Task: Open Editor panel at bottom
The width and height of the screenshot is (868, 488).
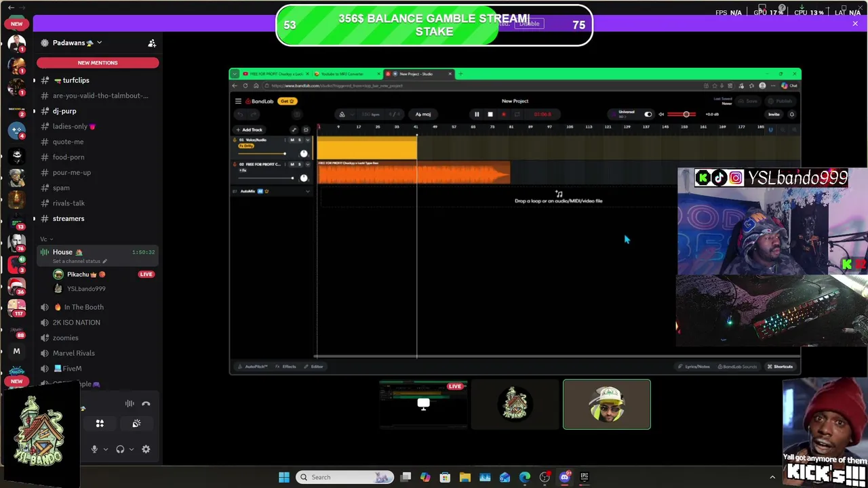Action: click(313, 367)
